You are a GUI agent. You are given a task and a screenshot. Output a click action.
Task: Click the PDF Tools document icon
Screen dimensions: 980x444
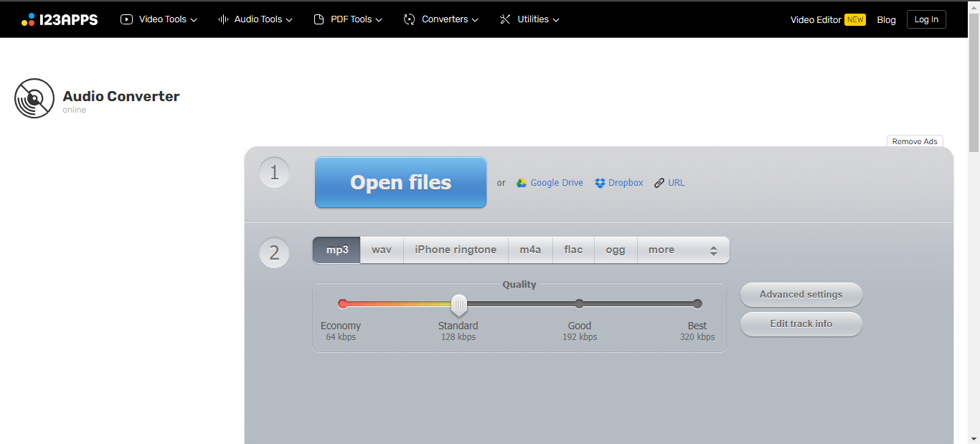[319, 19]
